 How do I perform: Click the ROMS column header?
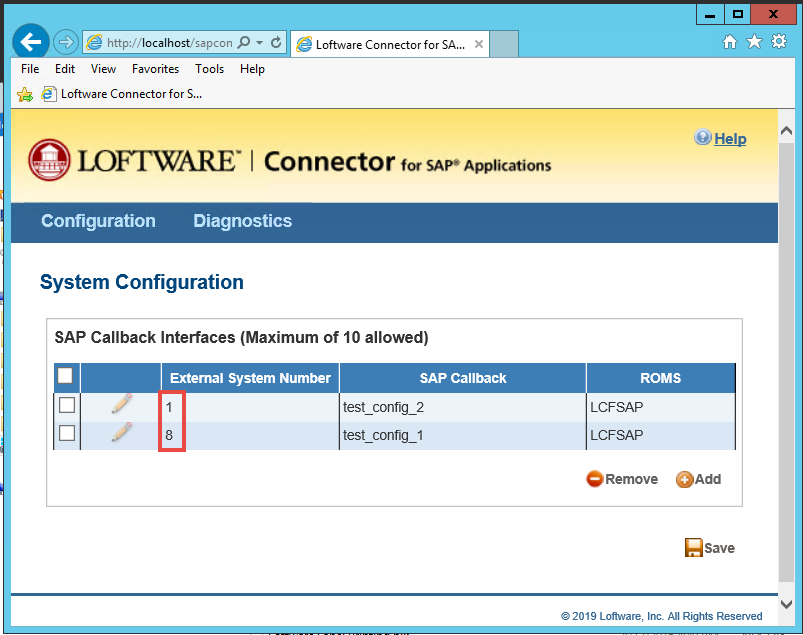pyautogui.click(x=661, y=378)
